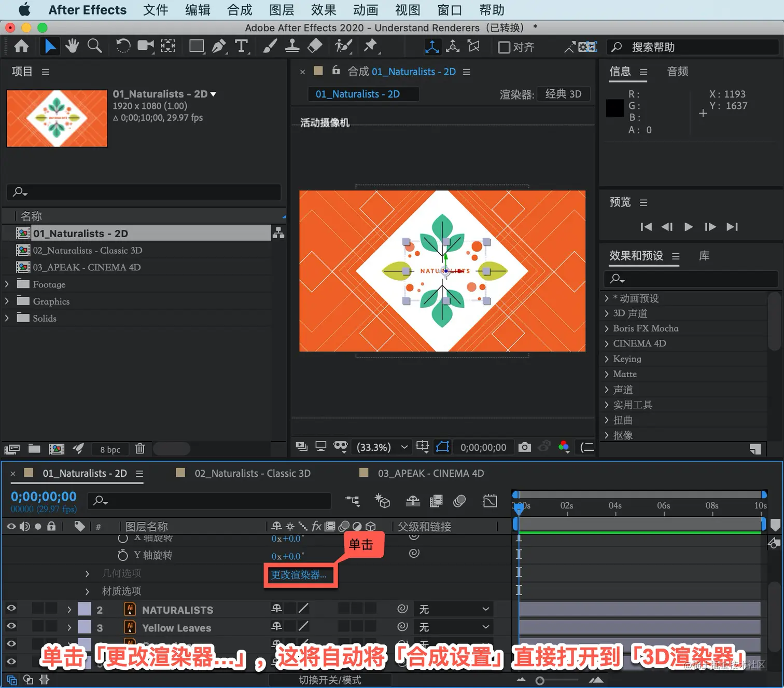Open composition mini-flowchart in timeline
784x688 pixels.
tap(353, 501)
